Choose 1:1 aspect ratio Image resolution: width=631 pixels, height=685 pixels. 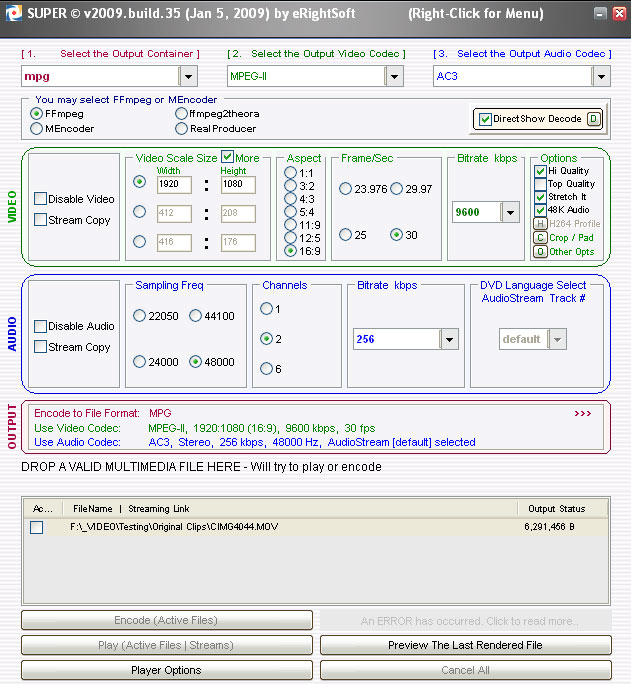pyautogui.click(x=291, y=173)
